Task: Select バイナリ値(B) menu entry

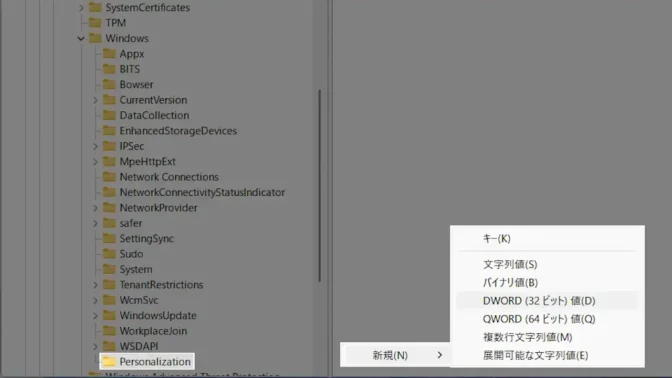Action: (x=547, y=282)
